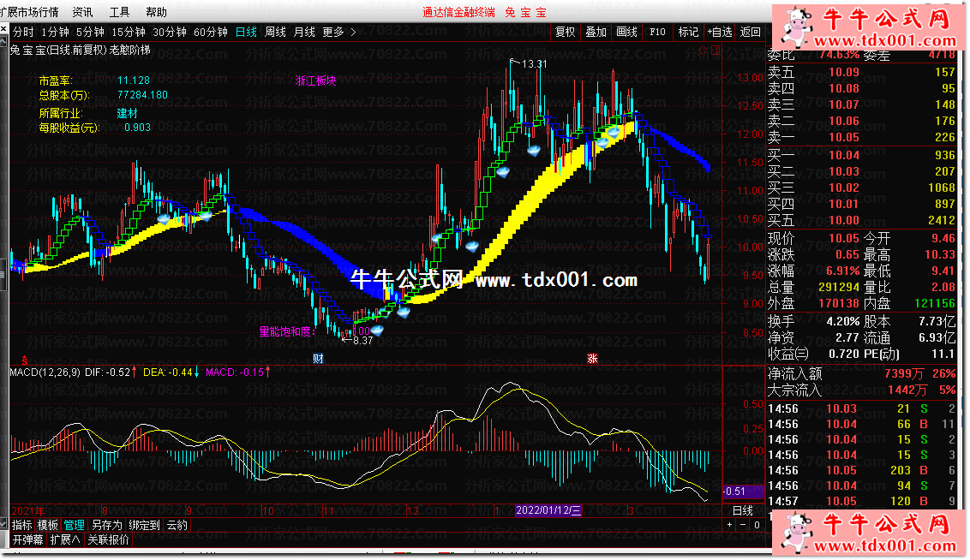Screen dimensions: 970x560
Task: Open the 工具 menu
Action: point(119,12)
